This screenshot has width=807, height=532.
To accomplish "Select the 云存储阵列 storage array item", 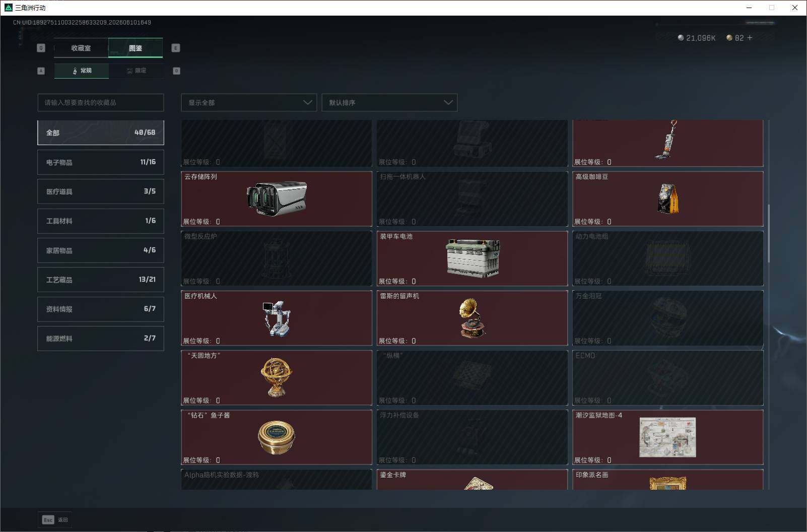I will tap(277, 199).
